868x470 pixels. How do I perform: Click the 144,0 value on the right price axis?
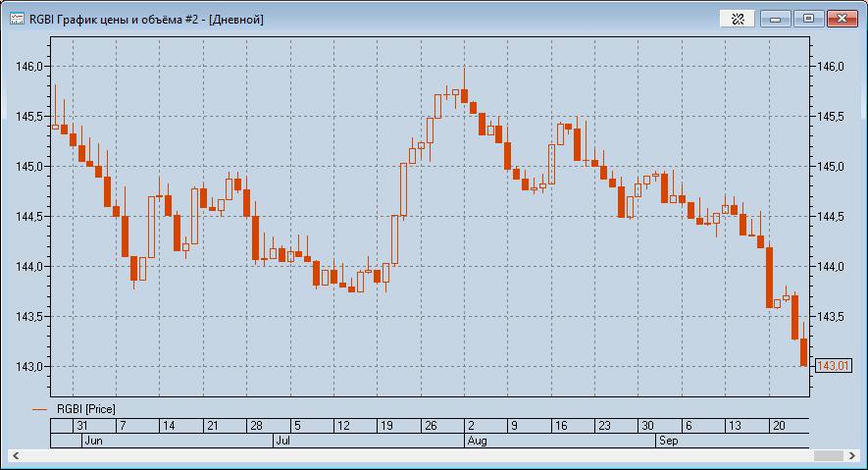point(831,266)
